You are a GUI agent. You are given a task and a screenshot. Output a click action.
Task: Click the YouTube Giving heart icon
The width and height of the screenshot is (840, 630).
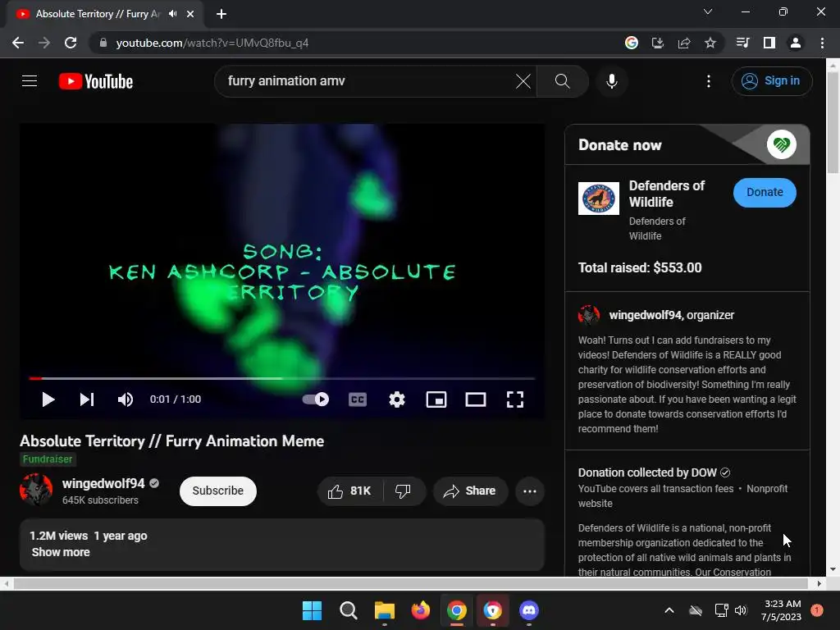[x=781, y=144]
